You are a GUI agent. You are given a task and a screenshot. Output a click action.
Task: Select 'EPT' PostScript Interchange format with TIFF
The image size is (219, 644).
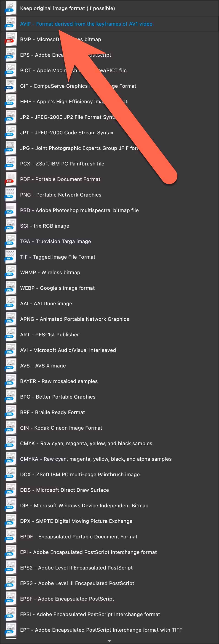[x=109, y=630]
